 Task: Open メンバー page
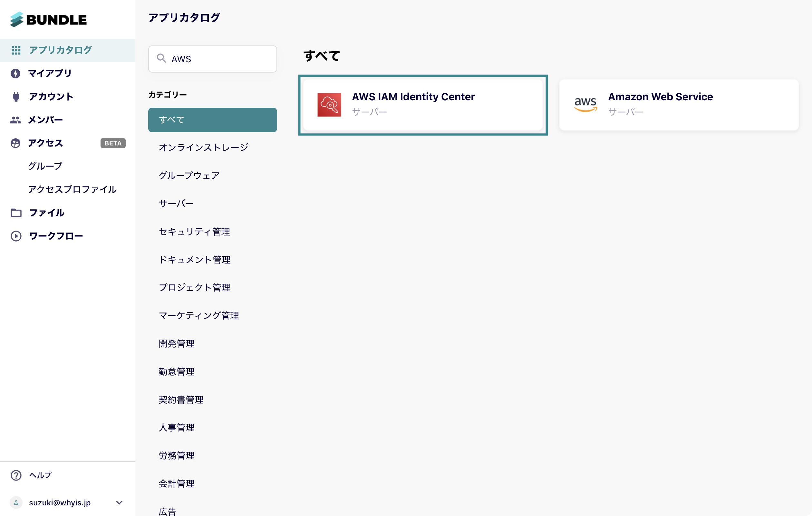68,120
